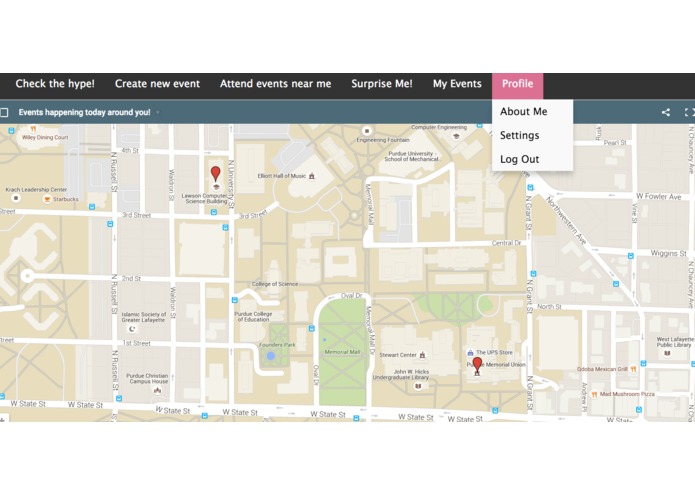Select red pin at Lawson Computer Science
Viewport: 695px width, 494px height.
(215, 174)
